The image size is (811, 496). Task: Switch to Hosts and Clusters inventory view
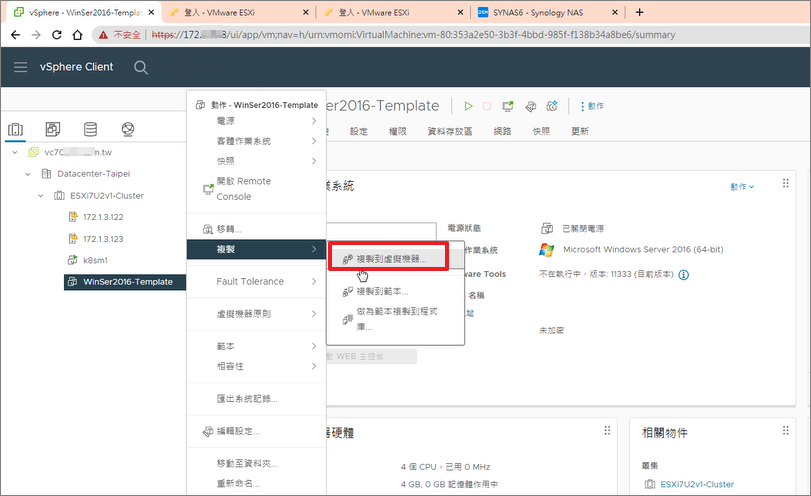16,129
